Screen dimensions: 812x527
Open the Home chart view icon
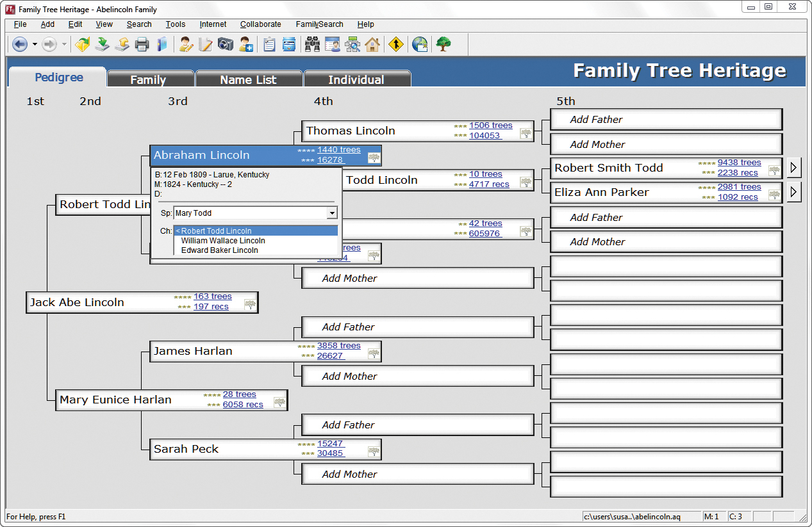(x=372, y=44)
